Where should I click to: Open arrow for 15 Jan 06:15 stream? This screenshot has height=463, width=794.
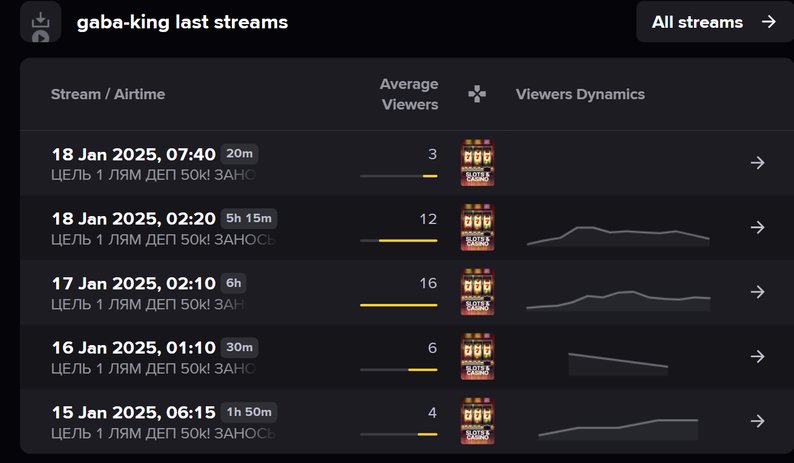pyautogui.click(x=758, y=421)
